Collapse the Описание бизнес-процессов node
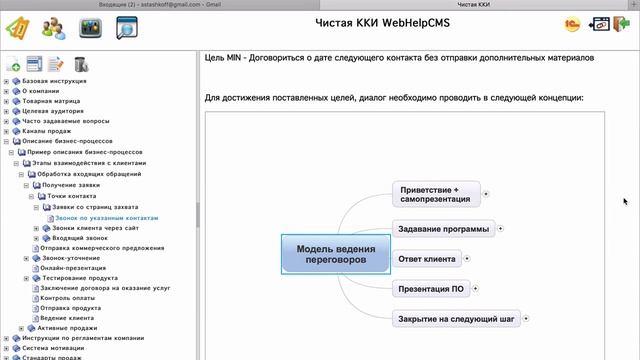640x360 pixels. (6, 142)
